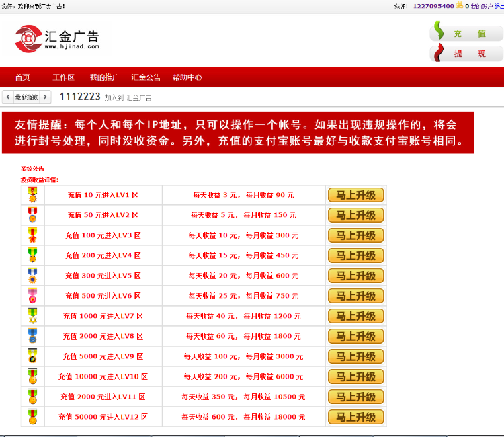Image resolution: width=504 pixels, height=437 pixels.
Task: Click the text 充值 500 元进入LV6 区
Action: coord(103,296)
